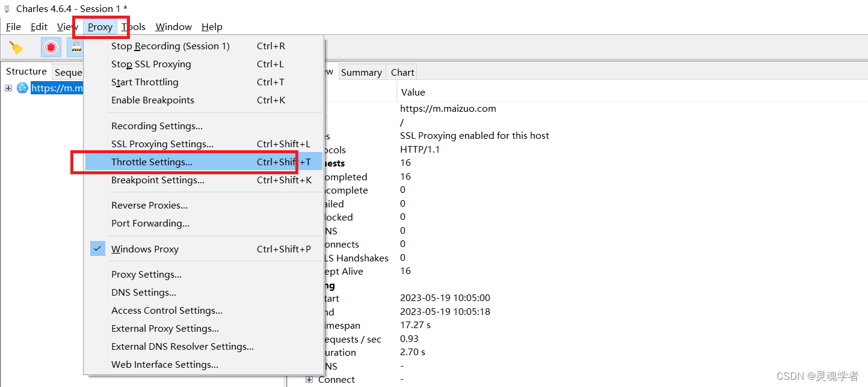
Task: Open the View menu
Action: (x=67, y=26)
